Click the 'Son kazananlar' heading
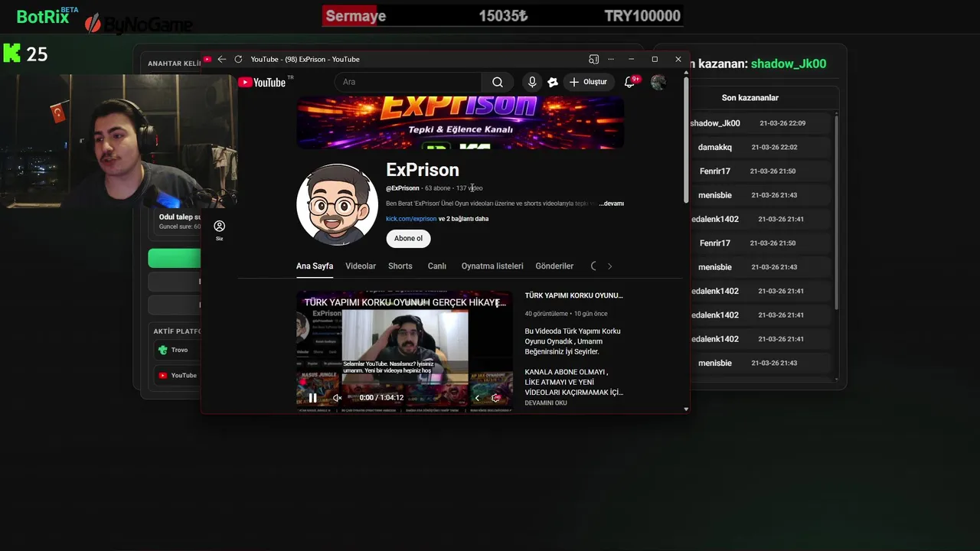980x551 pixels. pos(750,98)
